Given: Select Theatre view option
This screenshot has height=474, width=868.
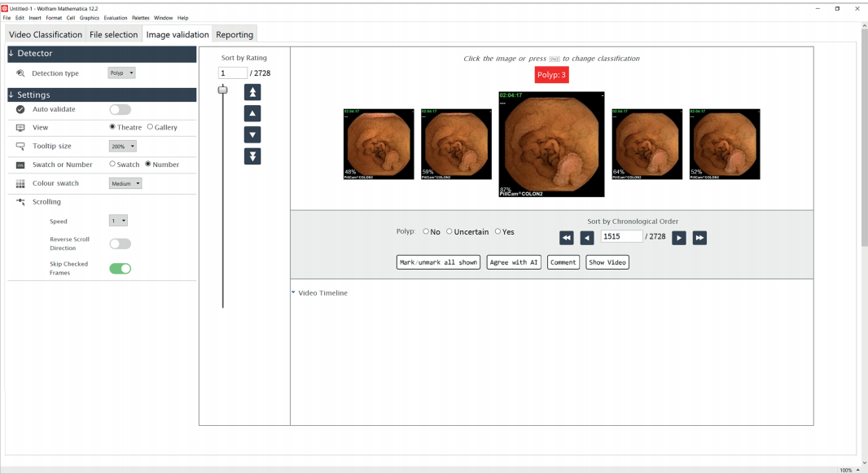Looking at the screenshot, I should pos(112,127).
